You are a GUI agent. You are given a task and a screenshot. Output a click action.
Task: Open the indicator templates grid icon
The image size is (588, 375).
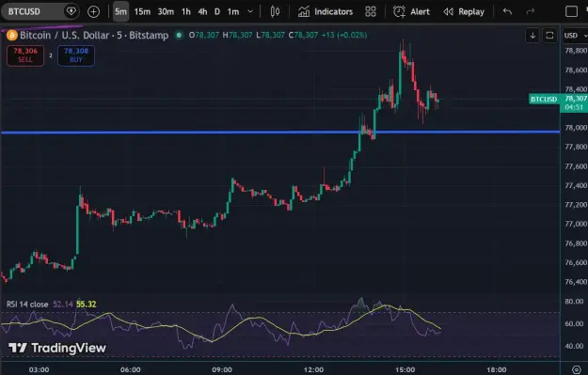[x=371, y=11]
